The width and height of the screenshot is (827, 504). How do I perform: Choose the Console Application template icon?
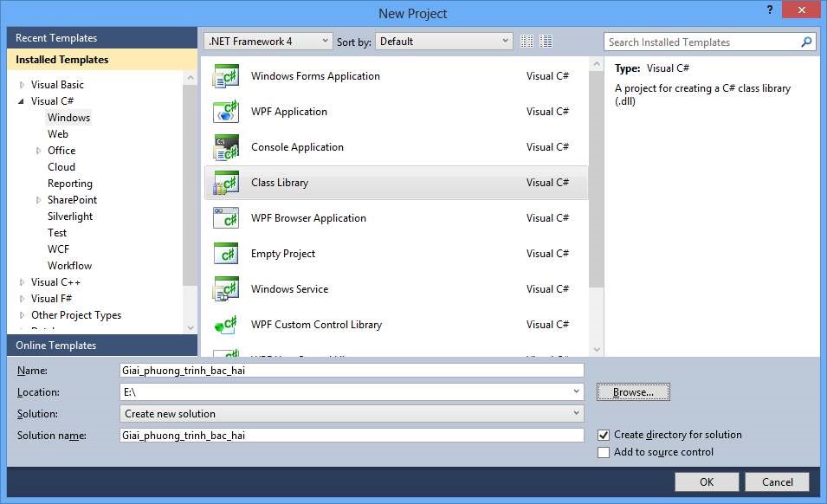226,147
